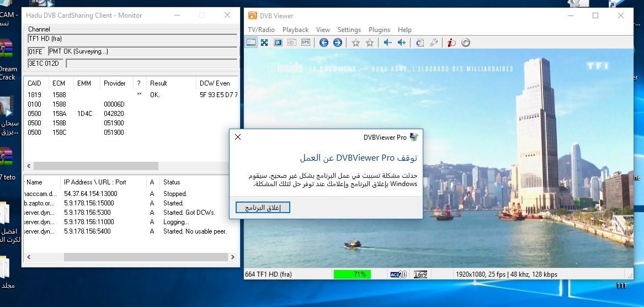Click the Arabic close program button
644x307 pixels.
(263, 208)
